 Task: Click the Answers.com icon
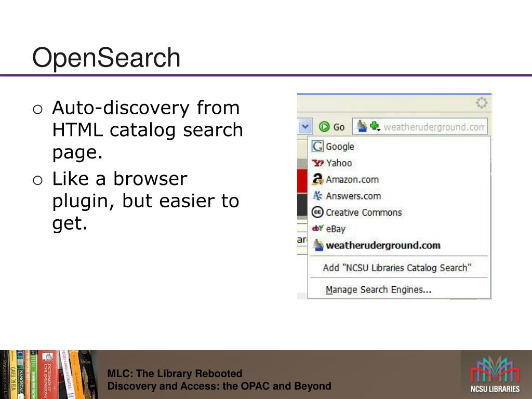[x=317, y=196]
